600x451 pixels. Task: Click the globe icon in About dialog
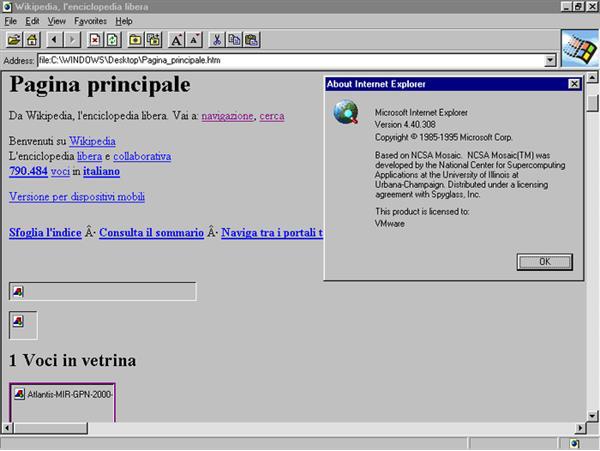(346, 112)
